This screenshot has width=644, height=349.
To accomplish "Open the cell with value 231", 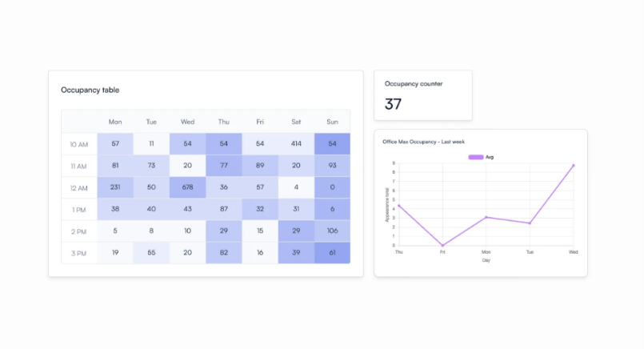I will click(115, 187).
